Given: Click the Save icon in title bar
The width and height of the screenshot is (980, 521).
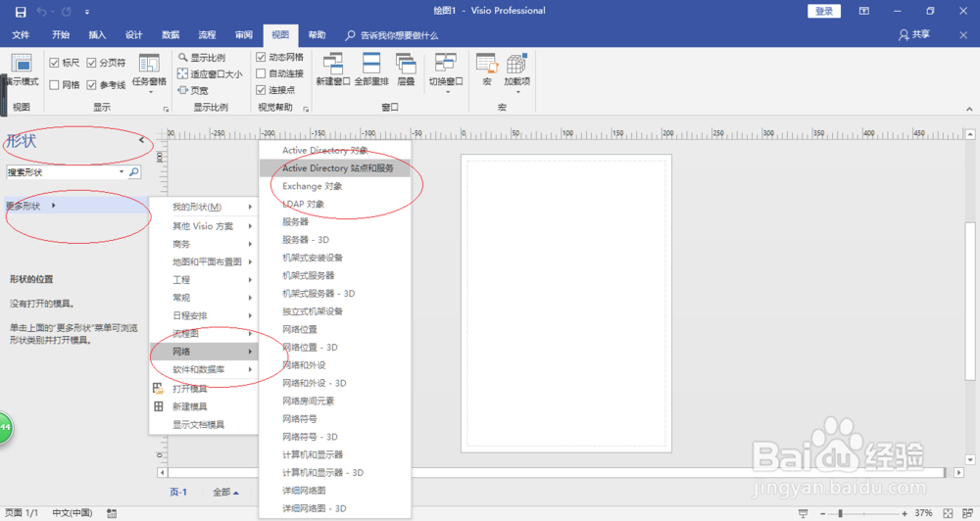Looking at the screenshot, I should (x=20, y=11).
